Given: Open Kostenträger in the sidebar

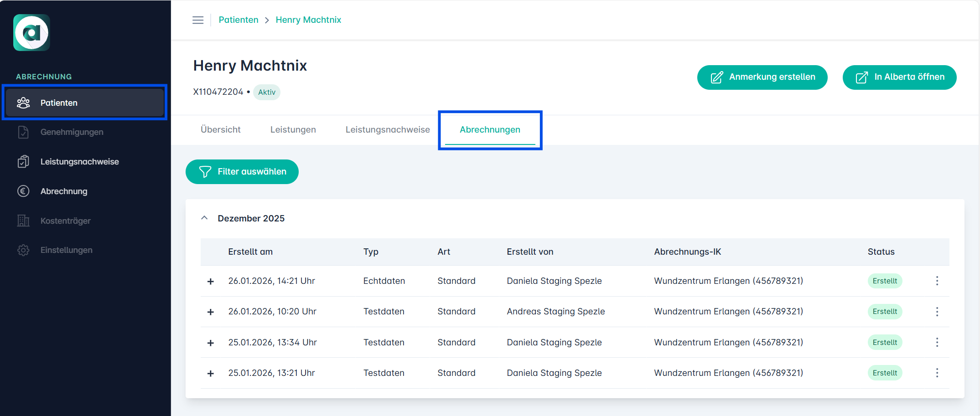Looking at the screenshot, I should click(65, 221).
